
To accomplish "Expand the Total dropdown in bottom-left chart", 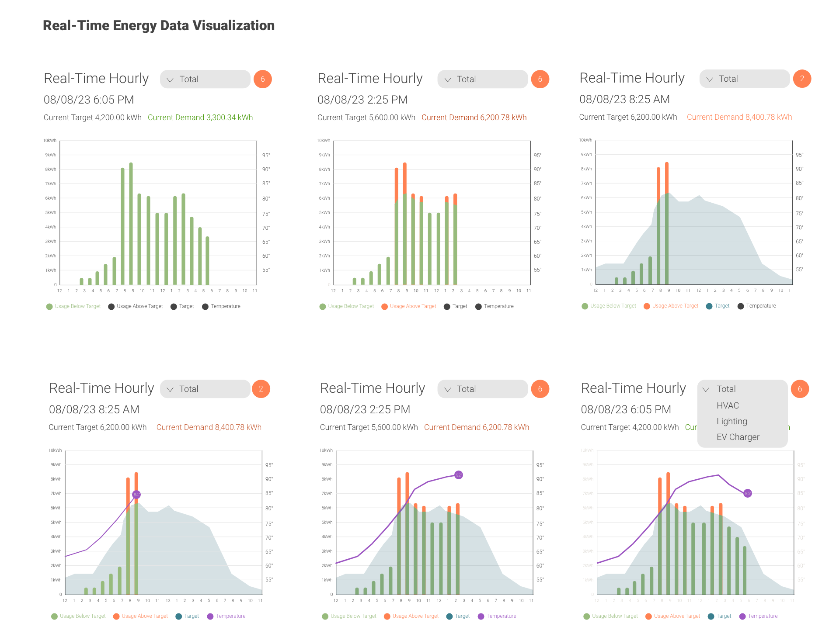I will tap(205, 389).
